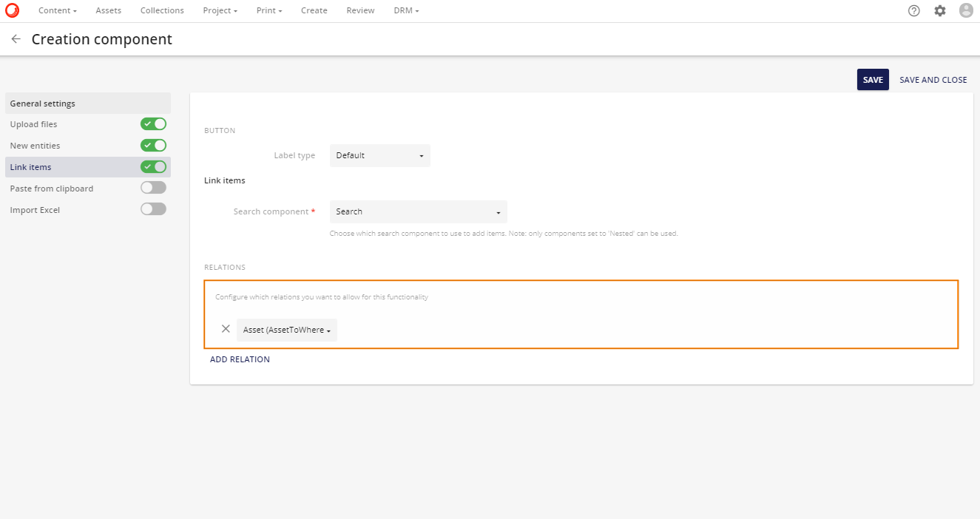Click the ADD RELATION link
Image resolution: width=980 pixels, height=519 pixels.
[240, 359]
